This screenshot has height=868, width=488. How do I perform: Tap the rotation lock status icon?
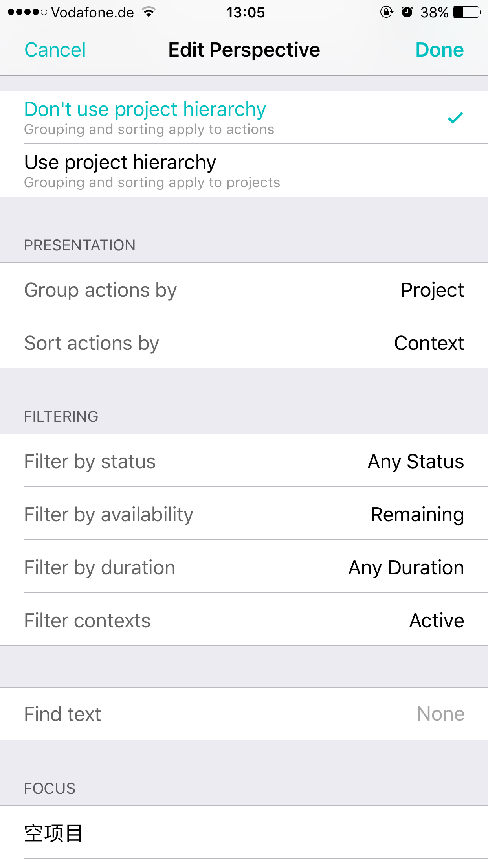tap(387, 12)
